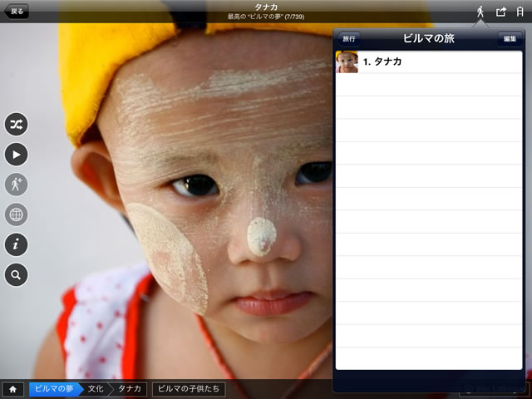Tap the shuffle photos icon
Image resolution: width=532 pixels, height=399 pixels.
(x=17, y=125)
